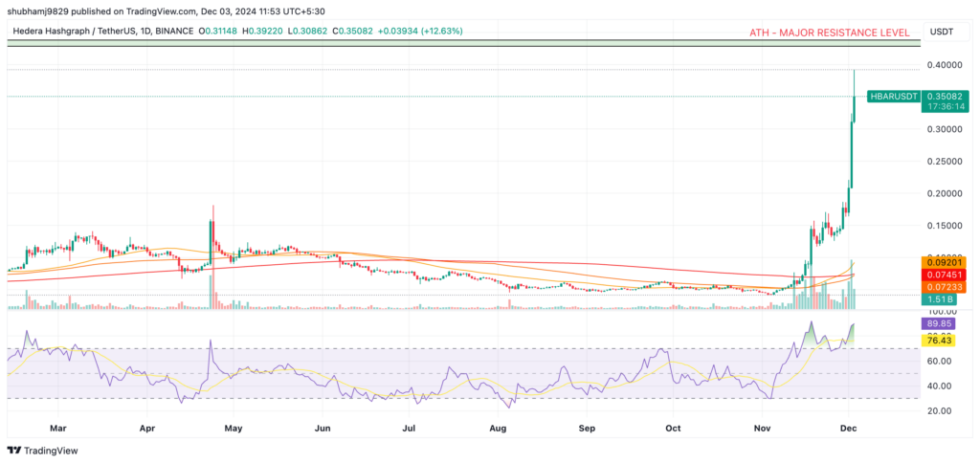
Task: Click the 0.15000 price axis label
Action: click(x=944, y=226)
